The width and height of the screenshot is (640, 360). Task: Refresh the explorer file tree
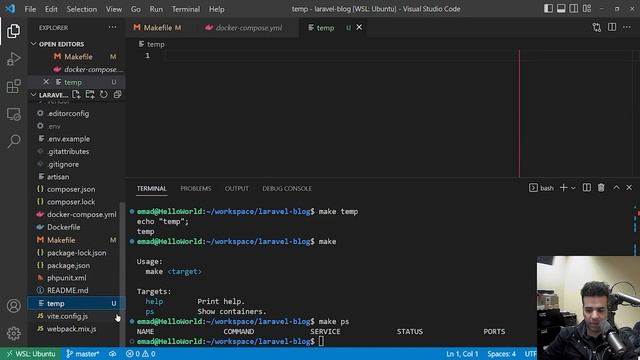click(x=104, y=95)
